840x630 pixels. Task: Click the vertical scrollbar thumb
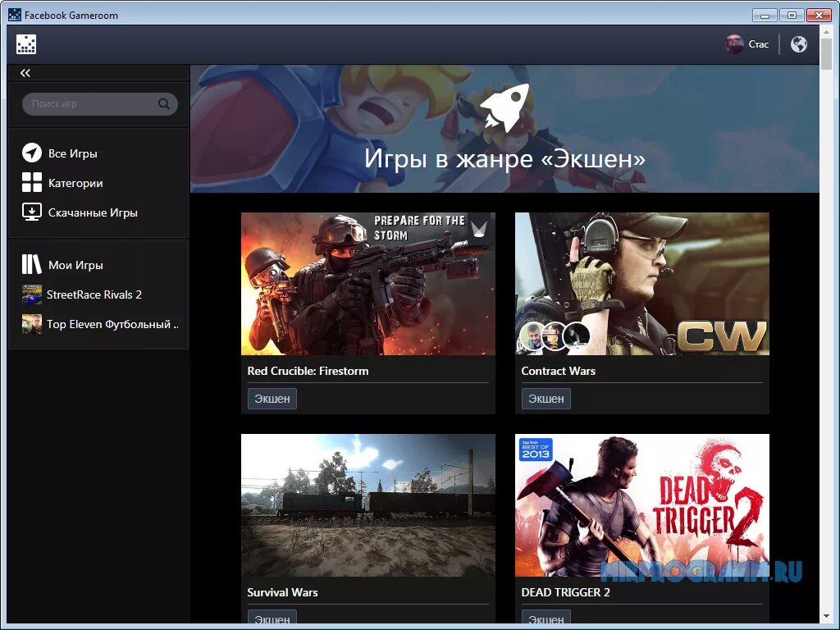pyautogui.click(x=826, y=53)
